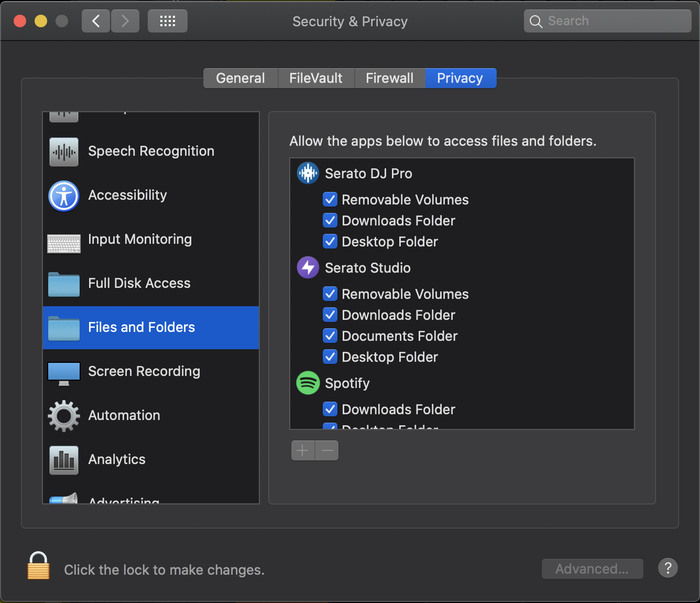Uncheck Documents Folder under Serato Studio
700x603 pixels.
click(330, 336)
